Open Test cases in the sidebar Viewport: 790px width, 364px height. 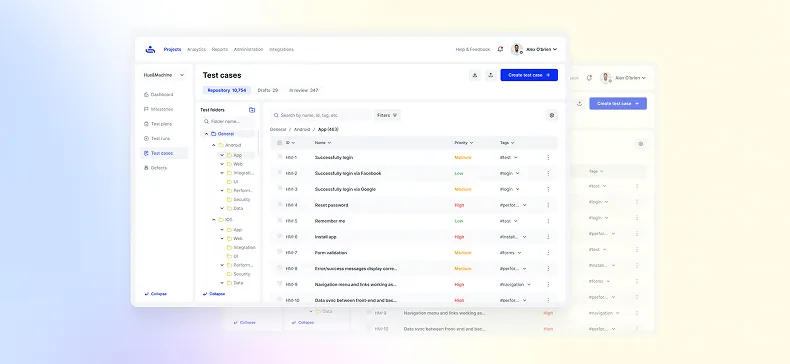[x=164, y=153]
